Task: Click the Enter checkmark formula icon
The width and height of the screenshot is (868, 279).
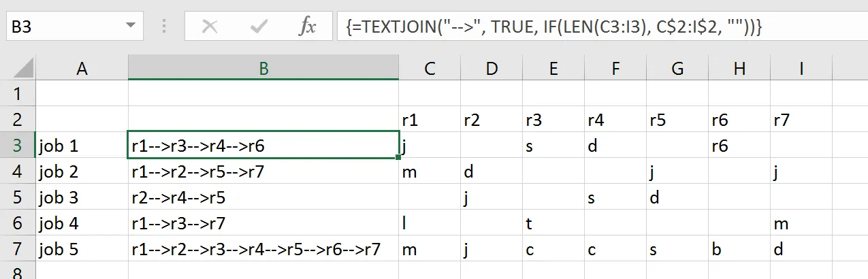Action: click(259, 27)
